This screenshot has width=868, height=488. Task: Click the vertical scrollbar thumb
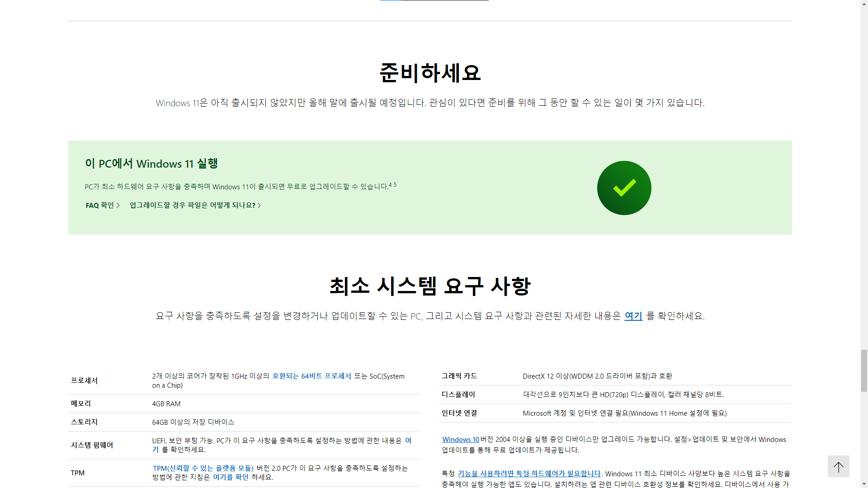tap(864, 371)
